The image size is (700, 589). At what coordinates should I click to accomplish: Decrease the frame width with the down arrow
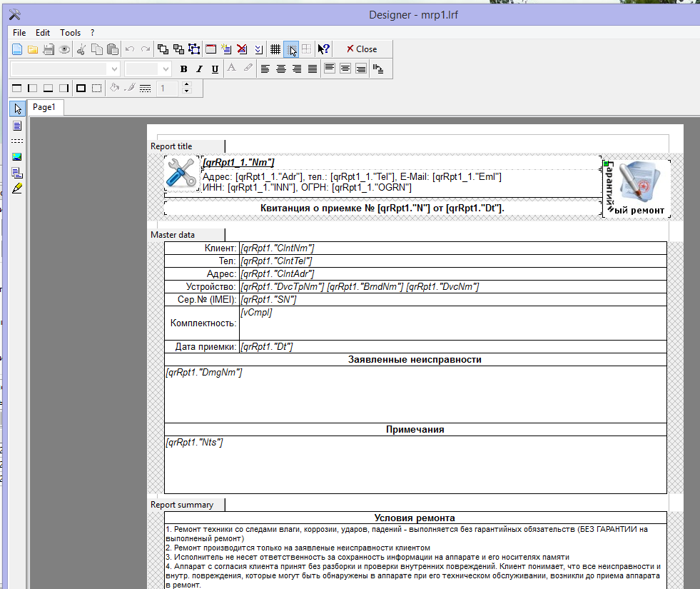pyautogui.click(x=187, y=91)
